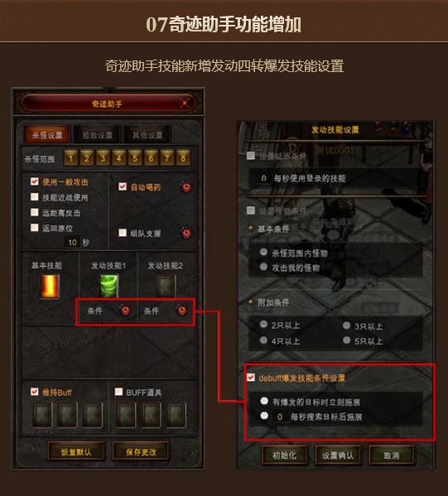The width and height of the screenshot is (448, 496).
Task: Toggle debuff爆发技能条件设置 checkbox
Action: pyautogui.click(x=251, y=378)
